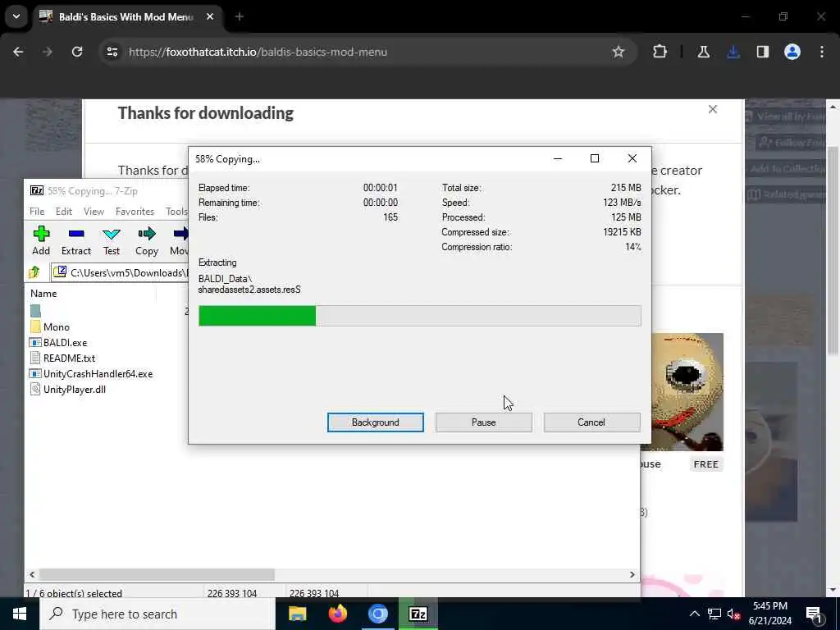Open the Edit menu in 7-Zip
The width and height of the screenshot is (840, 630).
(64, 212)
